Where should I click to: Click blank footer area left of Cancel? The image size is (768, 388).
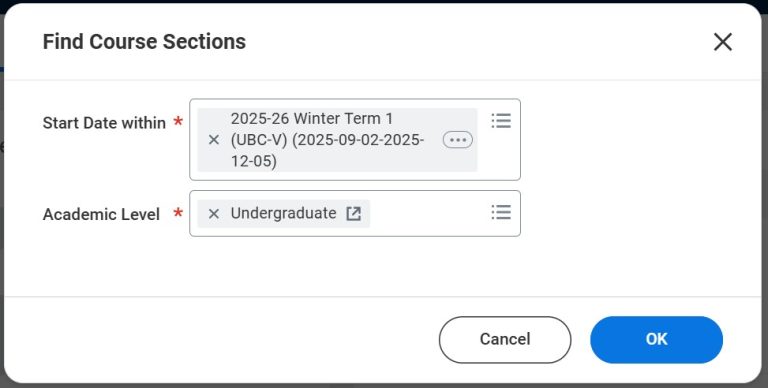[220, 340]
